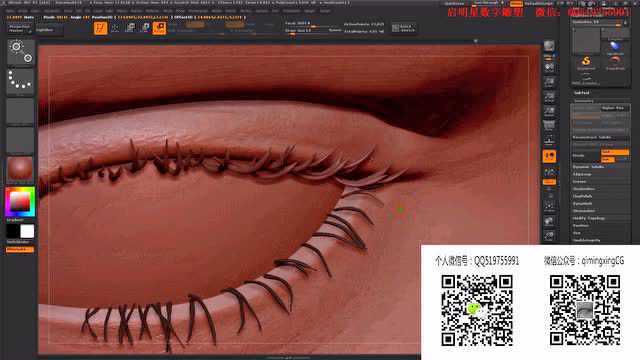Select the white main color swatch
This screenshot has width=640, height=360.
pos(27,231)
